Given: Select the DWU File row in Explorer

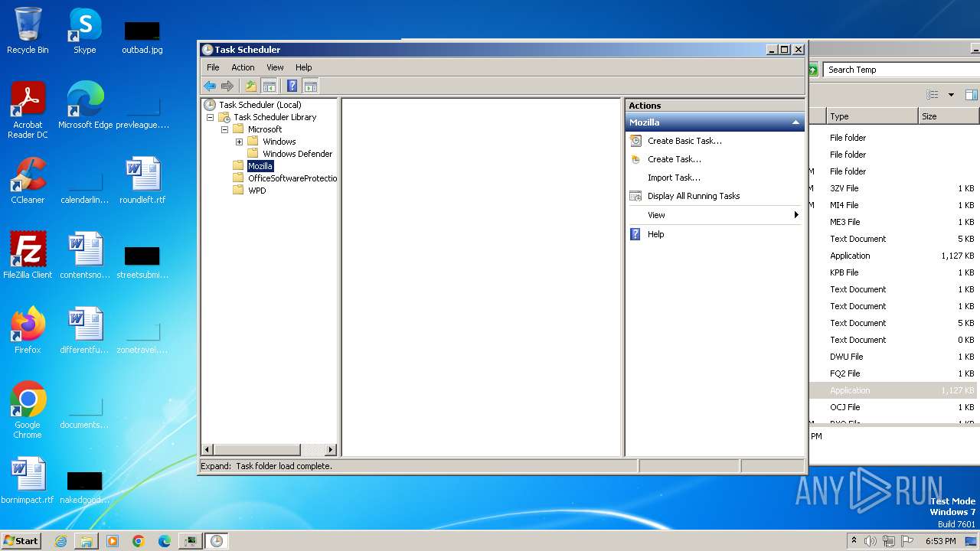Looking at the screenshot, I should pyautogui.click(x=894, y=357).
